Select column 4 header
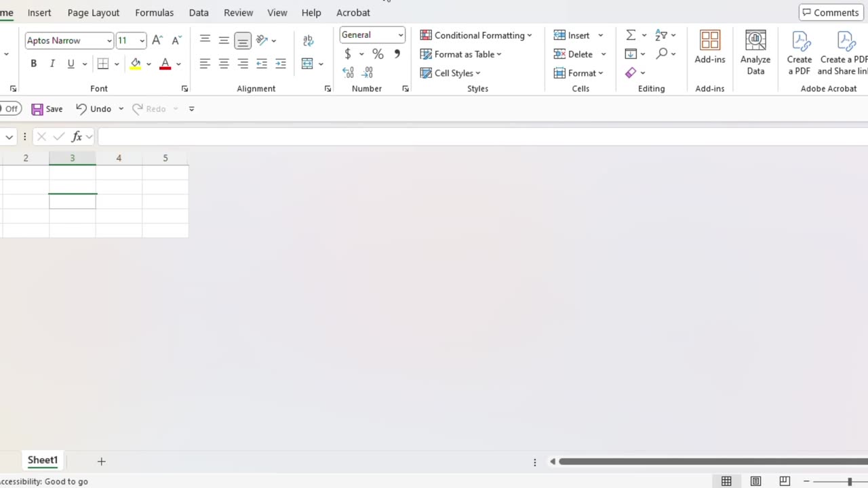 coord(119,158)
